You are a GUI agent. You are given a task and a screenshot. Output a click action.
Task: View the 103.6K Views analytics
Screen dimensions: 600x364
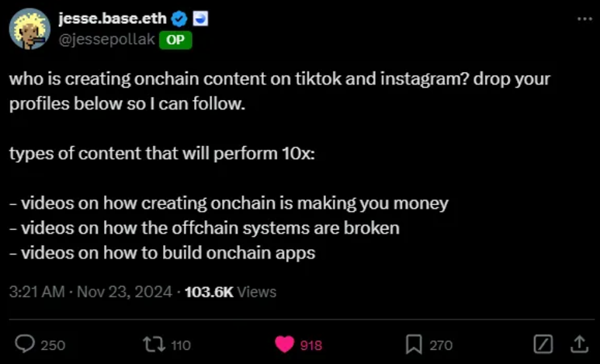click(x=231, y=292)
